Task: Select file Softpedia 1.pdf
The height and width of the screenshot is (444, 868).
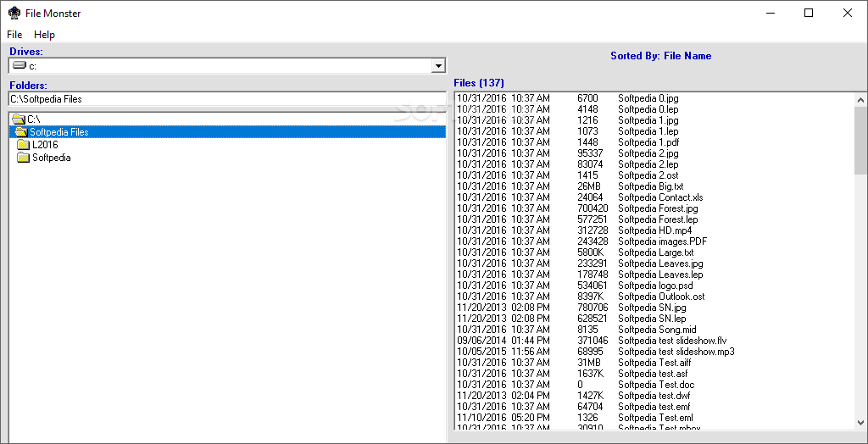Action: (648, 142)
